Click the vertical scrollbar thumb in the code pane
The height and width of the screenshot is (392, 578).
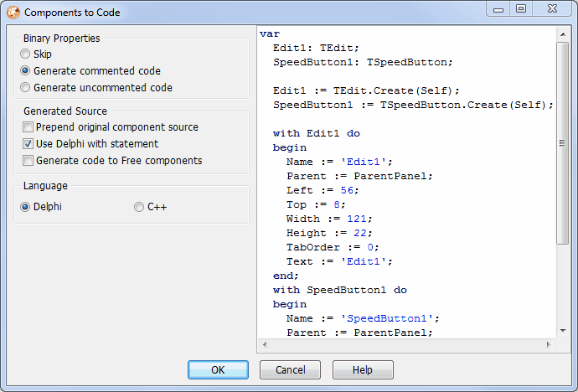coord(563,142)
